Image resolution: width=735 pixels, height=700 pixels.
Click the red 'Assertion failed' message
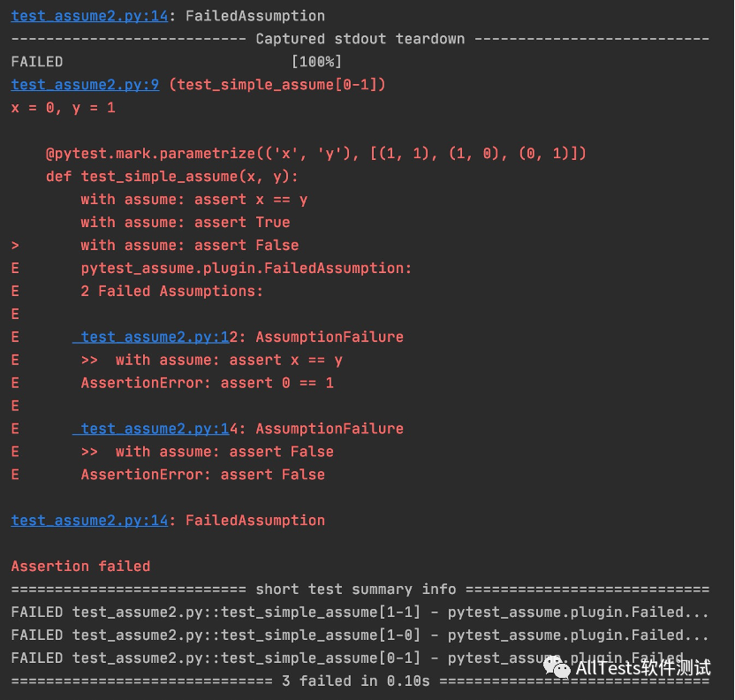point(80,567)
